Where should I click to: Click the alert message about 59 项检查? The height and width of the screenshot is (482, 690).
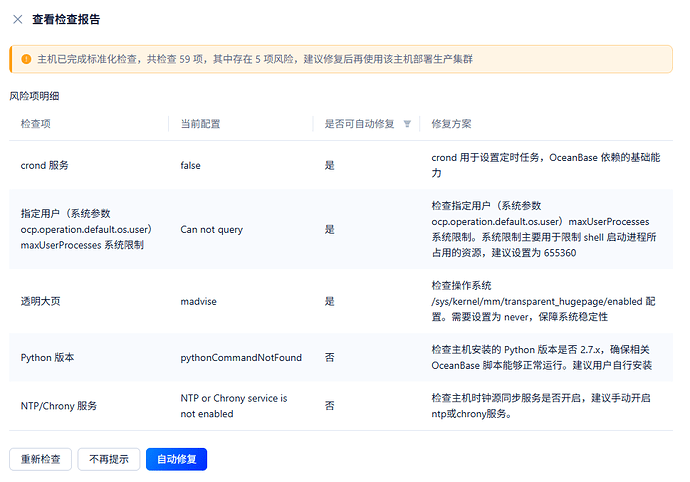[x=255, y=59]
